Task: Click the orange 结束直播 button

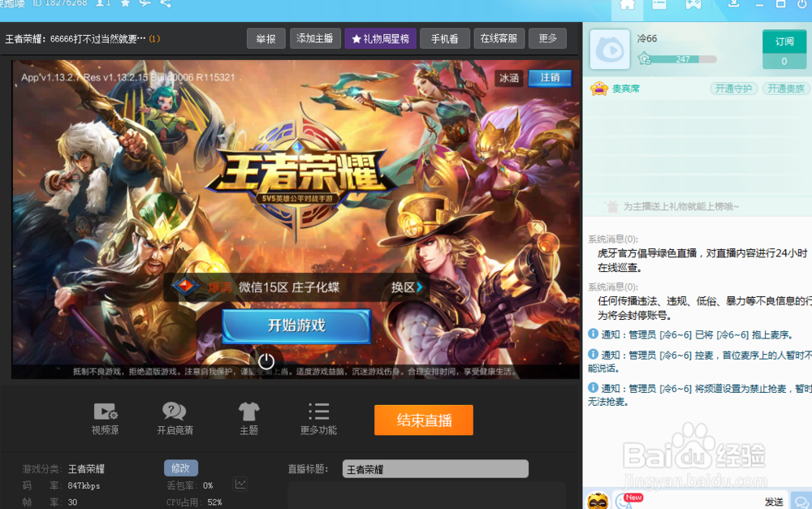Action: (x=424, y=420)
